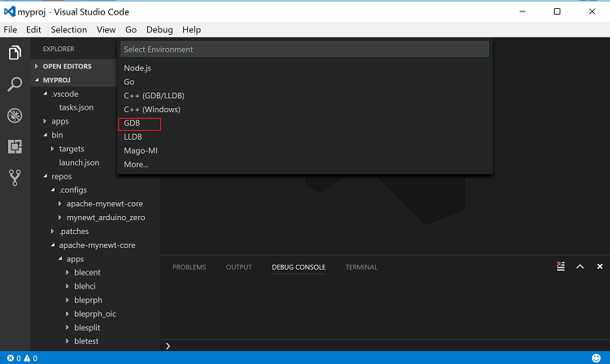Open the Explorer view in activity bar
The image size is (610, 364).
(15, 53)
